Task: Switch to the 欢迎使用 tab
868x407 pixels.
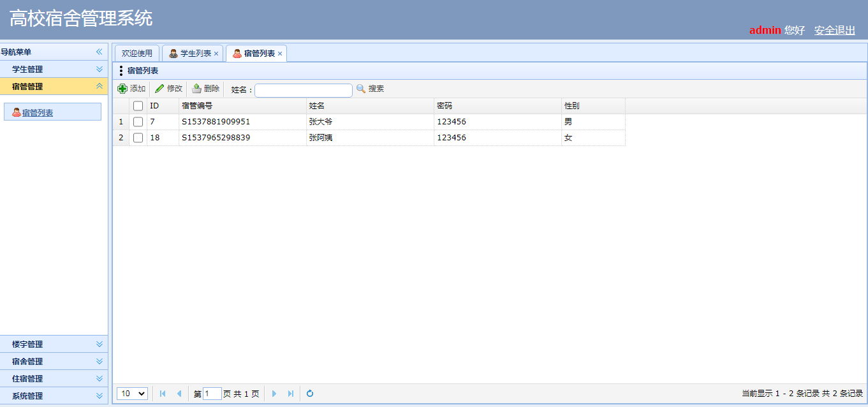Action: tap(137, 54)
